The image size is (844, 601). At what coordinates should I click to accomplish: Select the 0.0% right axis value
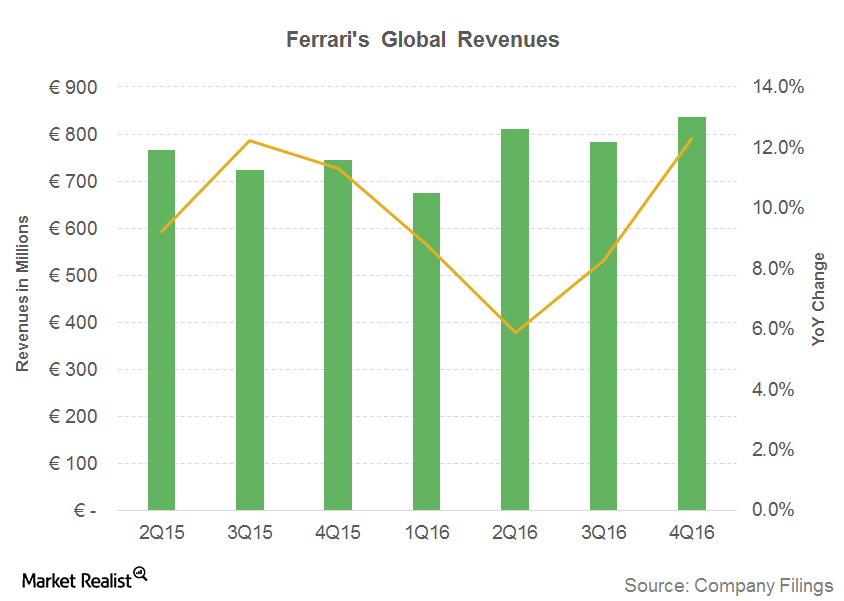coord(773,510)
